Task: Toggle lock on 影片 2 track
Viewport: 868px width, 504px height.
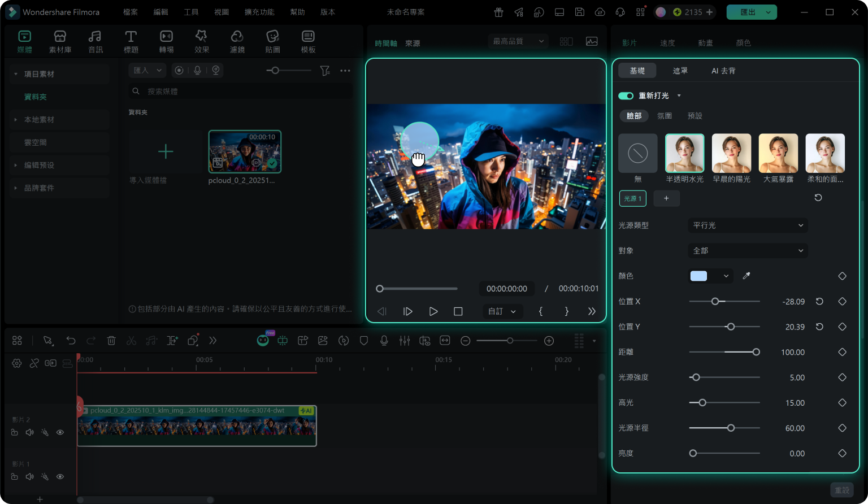Action: click(15, 432)
